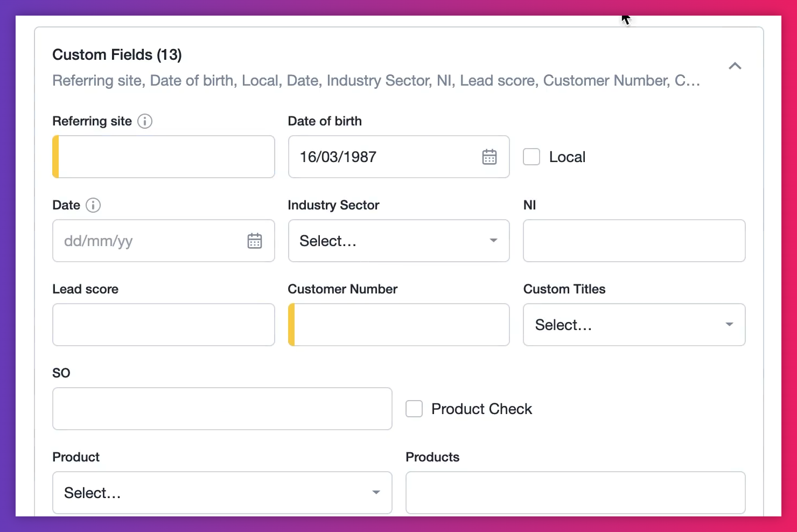Focus the Referring site input field

[x=164, y=157]
